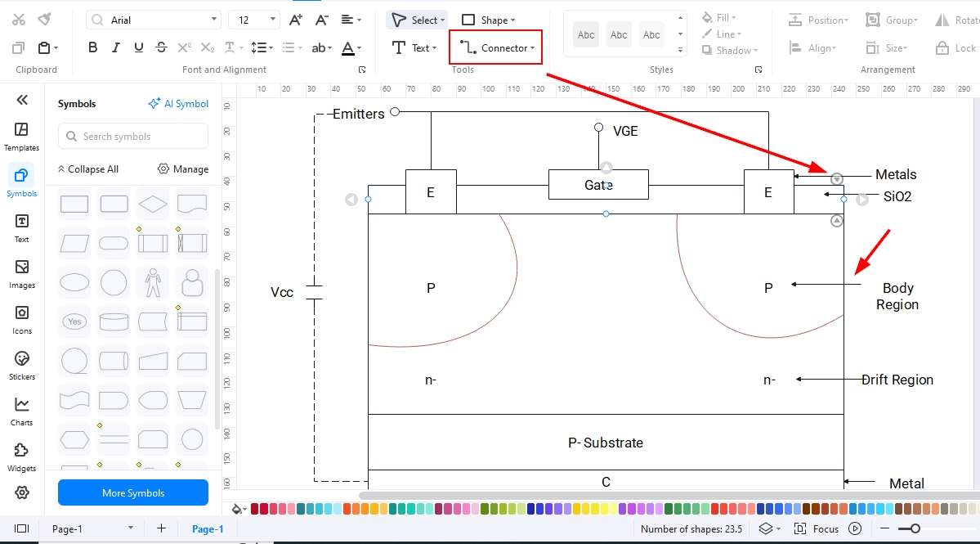980x544 pixels.
Task: Open the font family dropdown
Action: [214, 18]
